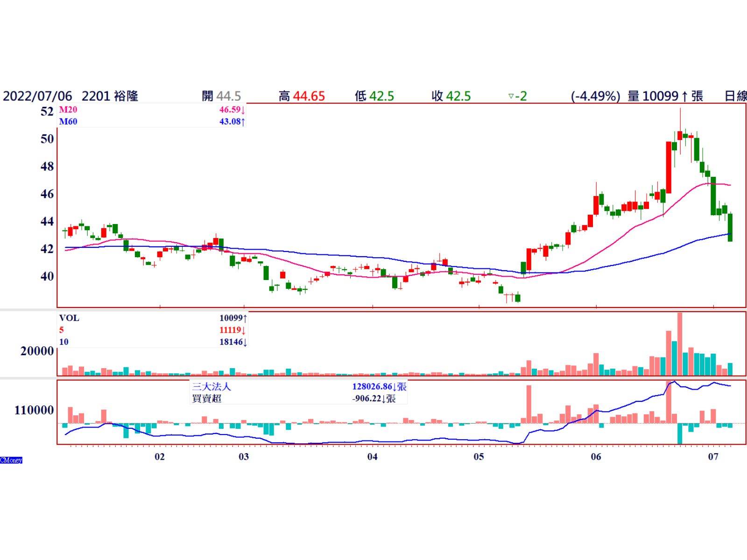Viewport: 747px width, 560px height.
Task: Click the 收 42.5 closing price
Action: [x=451, y=96]
